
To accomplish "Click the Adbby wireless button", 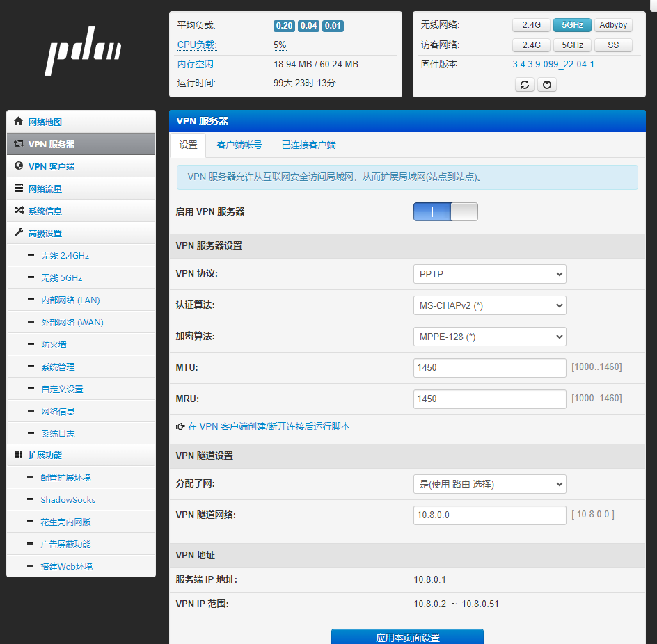I will (612, 24).
